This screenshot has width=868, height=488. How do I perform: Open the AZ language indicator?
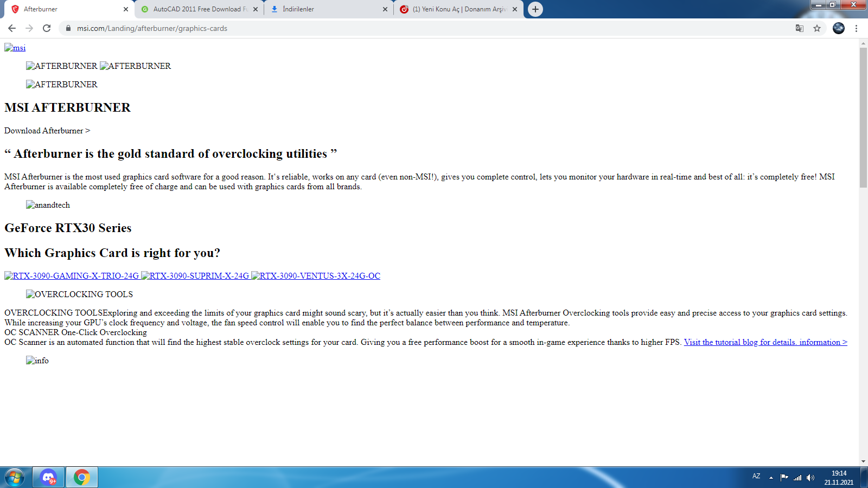click(x=756, y=477)
